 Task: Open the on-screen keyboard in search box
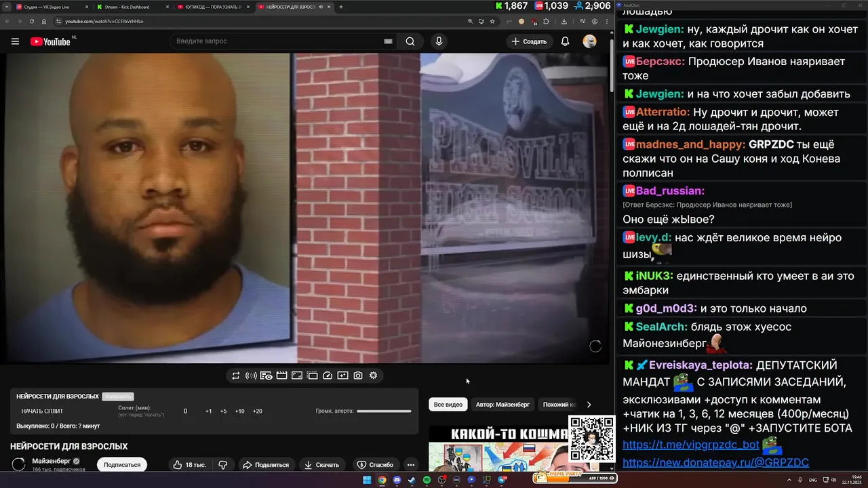(x=388, y=41)
